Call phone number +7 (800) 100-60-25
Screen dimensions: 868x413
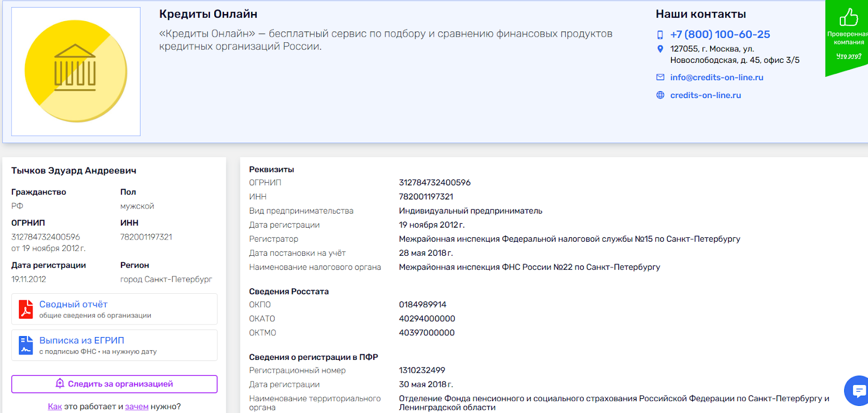click(x=720, y=35)
